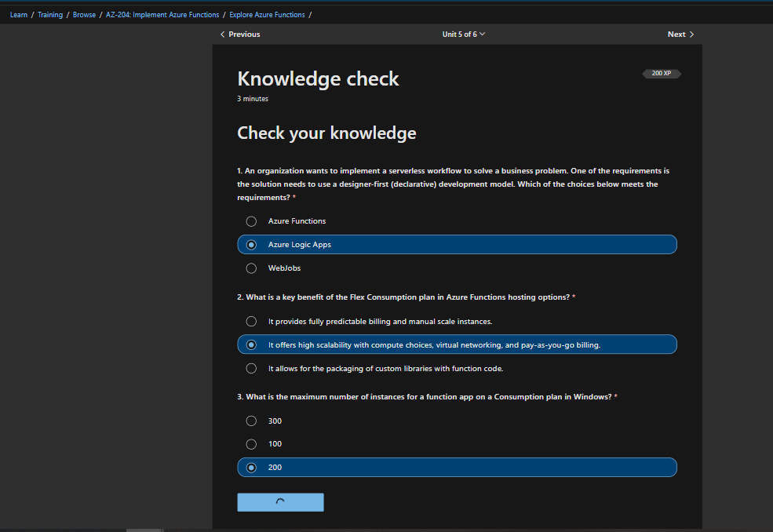Click the Knowledge check heading
This screenshot has width=773, height=532.
tap(318, 79)
